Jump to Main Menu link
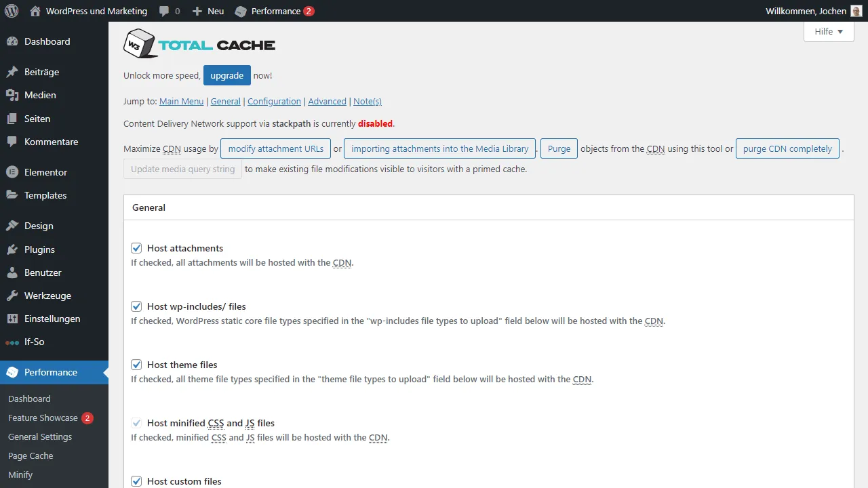868x488 pixels. [x=181, y=101]
